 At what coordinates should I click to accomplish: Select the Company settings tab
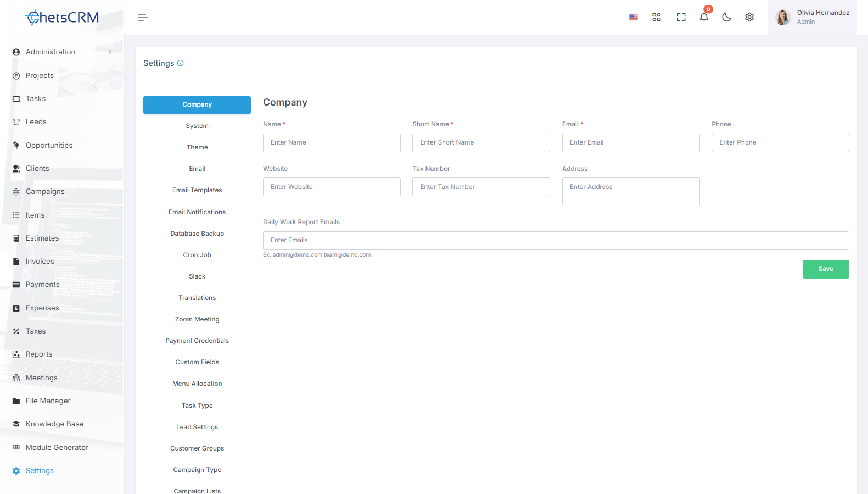(197, 105)
